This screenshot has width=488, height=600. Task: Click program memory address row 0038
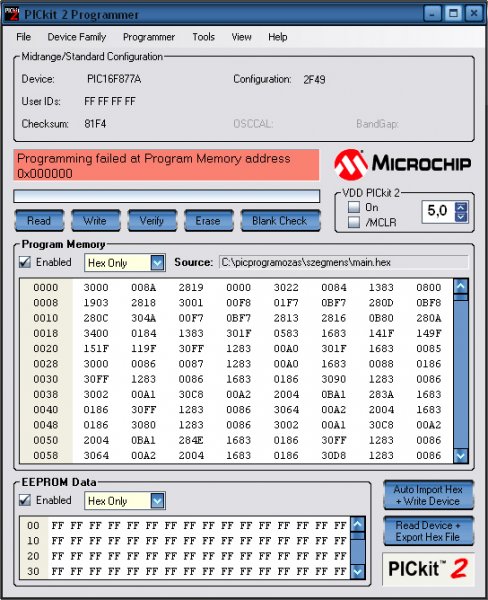(x=46, y=395)
